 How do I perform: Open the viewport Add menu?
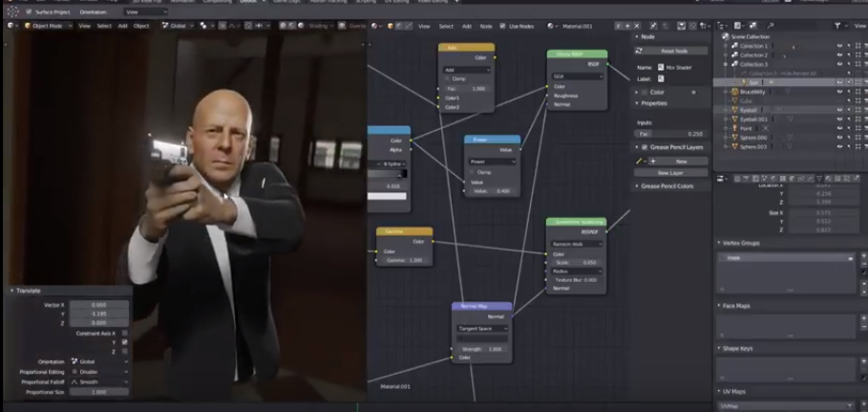122,26
